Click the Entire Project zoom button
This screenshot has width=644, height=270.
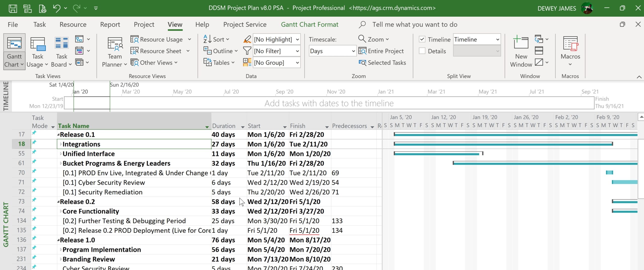click(381, 51)
